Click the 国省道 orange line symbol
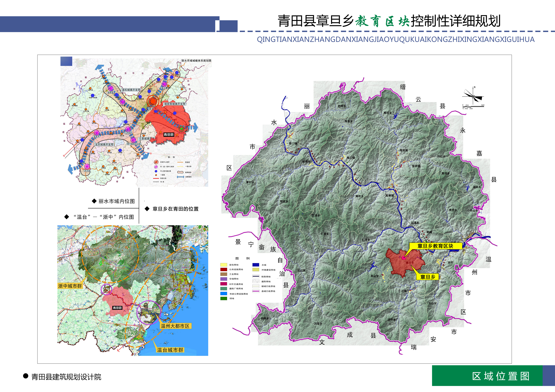Image resolution: width=555 pixels, height=392 pixels. pyautogui.click(x=181, y=162)
